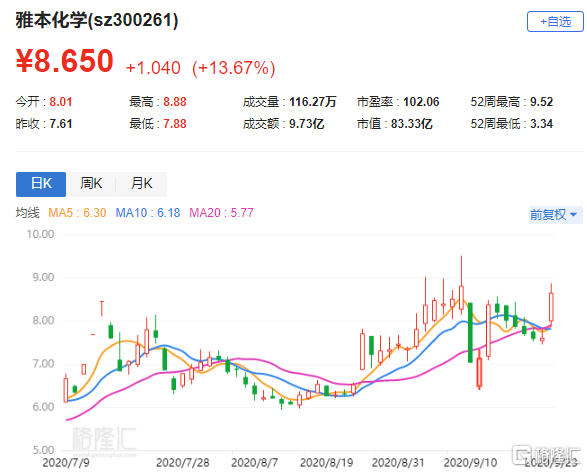Image resolution: width=587 pixels, height=472 pixels.
Task: Add stock to watchlist with +自选 button
Action: pyautogui.click(x=555, y=22)
